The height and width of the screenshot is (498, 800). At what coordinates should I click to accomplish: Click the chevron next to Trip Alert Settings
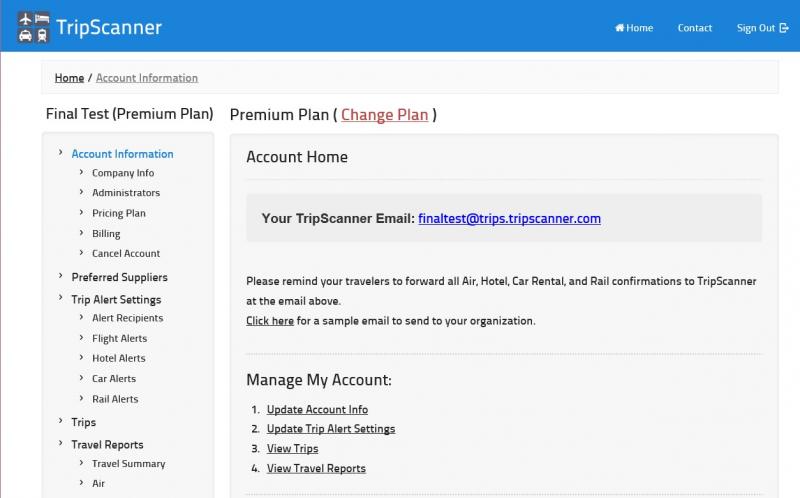(60, 298)
